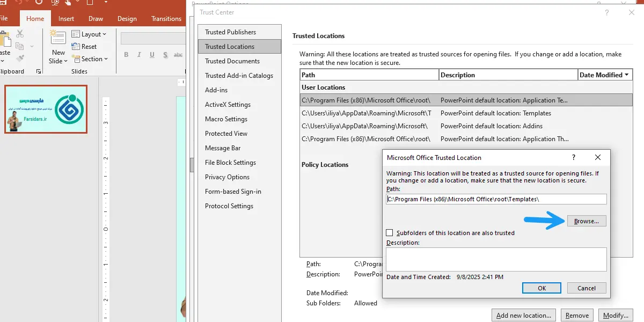The width and height of the screenshot is (644, 322).
Task: Click the Modify... button
Action: pos(616,315)
